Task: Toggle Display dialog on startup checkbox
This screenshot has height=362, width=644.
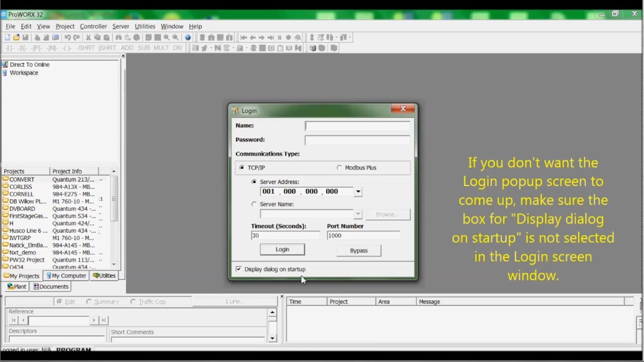Action: coord(238,269)
